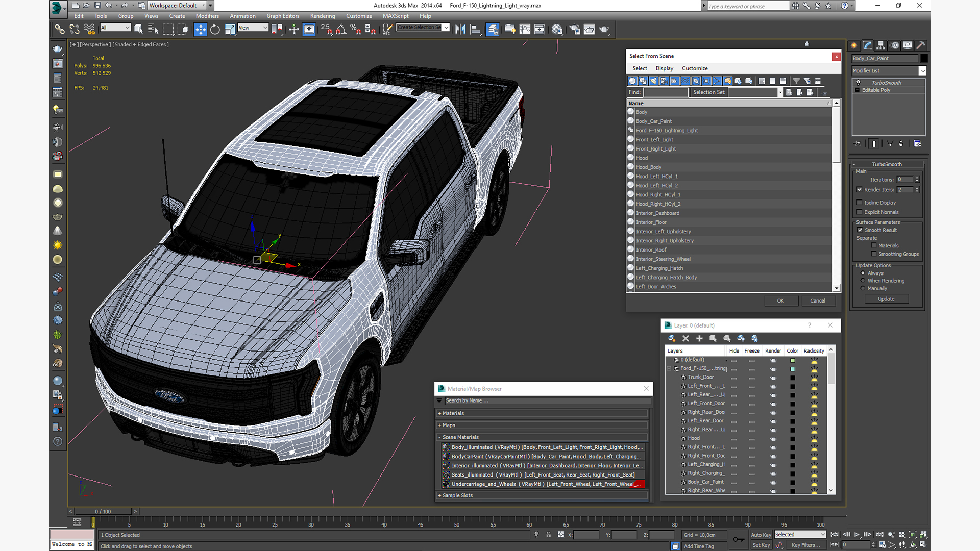Toggle Display Cameras filter in Select From Scene

point(664,81)
